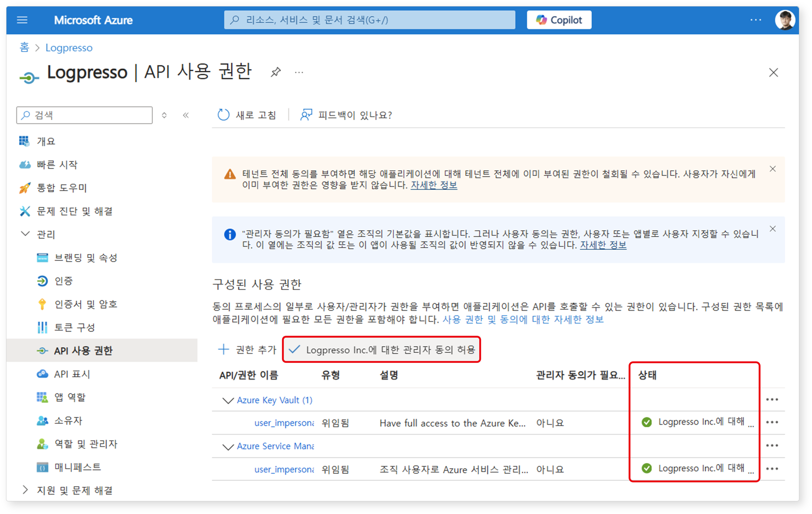The image size is (812, 514).
Task: Dismiss the orange tenant consent warning
Action: point(773,169)
